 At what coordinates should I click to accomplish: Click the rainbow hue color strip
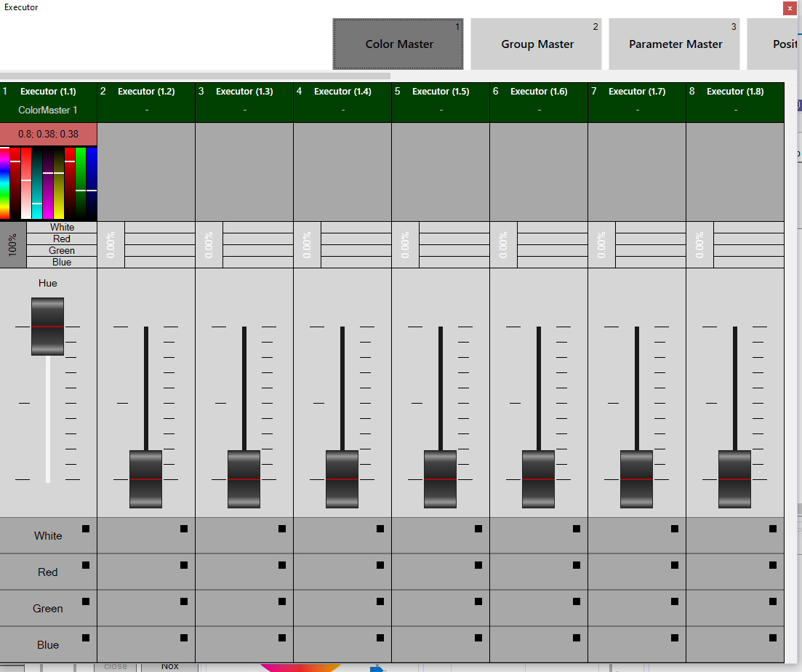(x=4, y=183)
